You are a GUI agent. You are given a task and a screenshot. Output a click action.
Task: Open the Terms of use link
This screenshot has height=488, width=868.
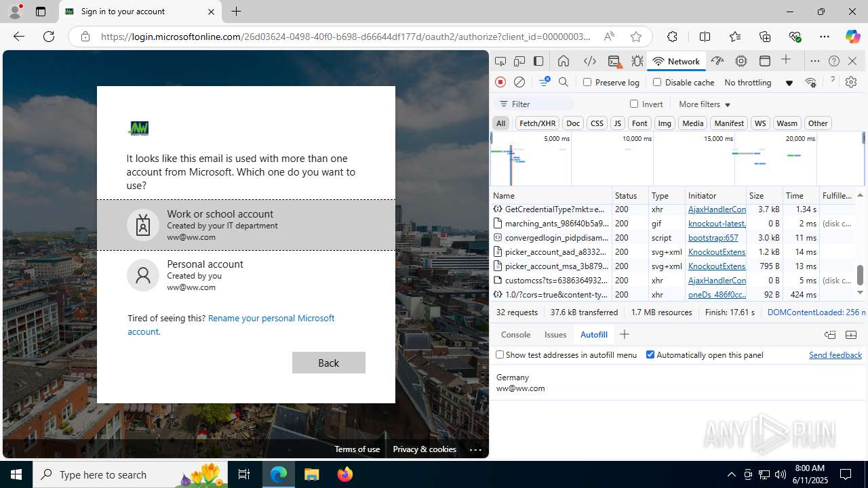pos(357,449)
